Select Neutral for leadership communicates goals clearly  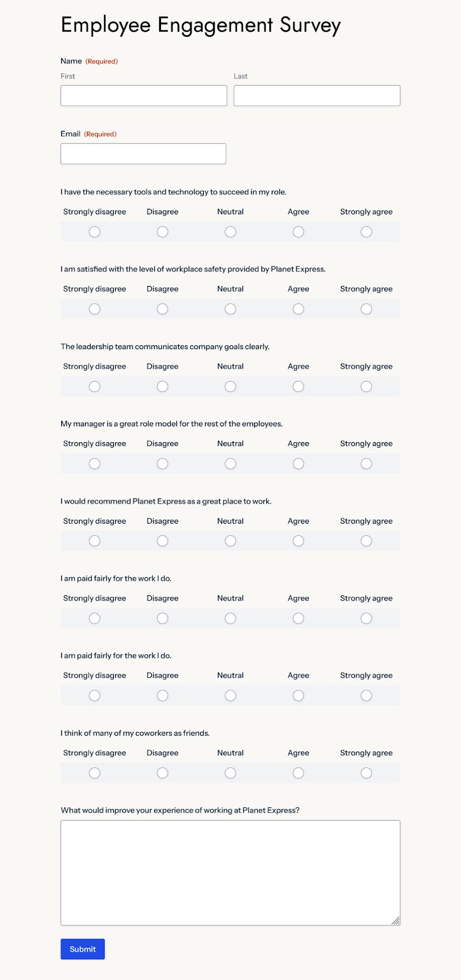(230, 386)
